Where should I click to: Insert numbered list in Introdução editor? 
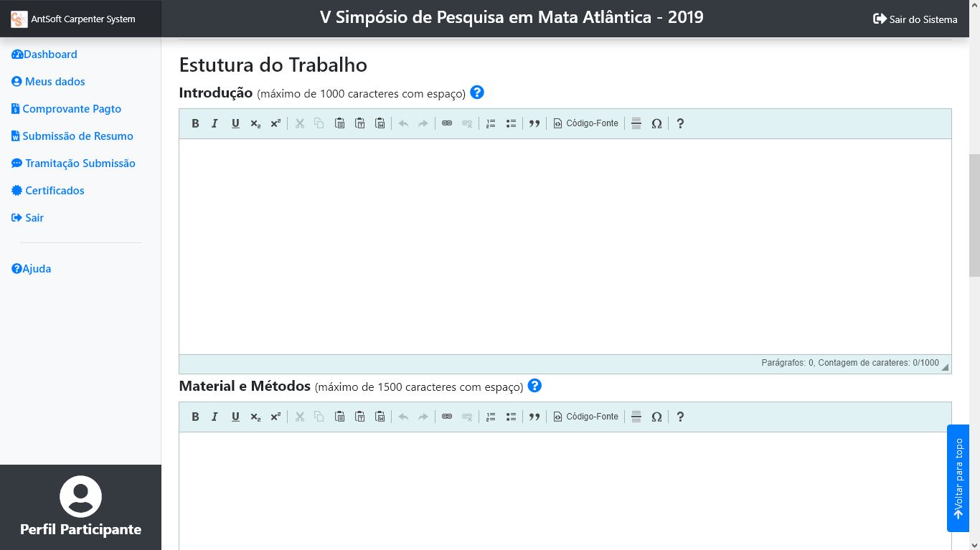coord(491,123)
